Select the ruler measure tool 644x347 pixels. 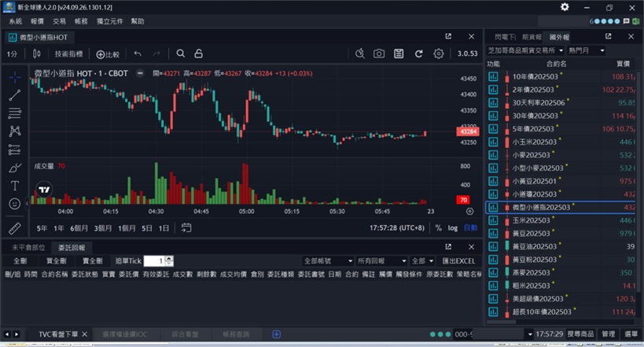15,227
